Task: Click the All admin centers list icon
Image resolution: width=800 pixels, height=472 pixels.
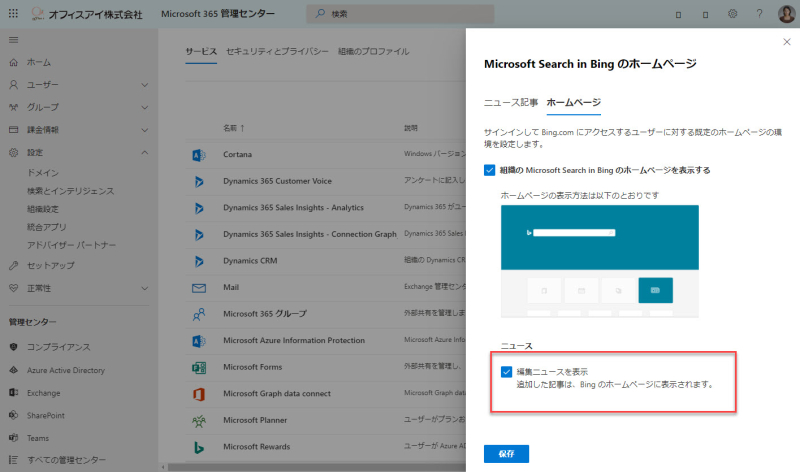Action: (14, 460)
